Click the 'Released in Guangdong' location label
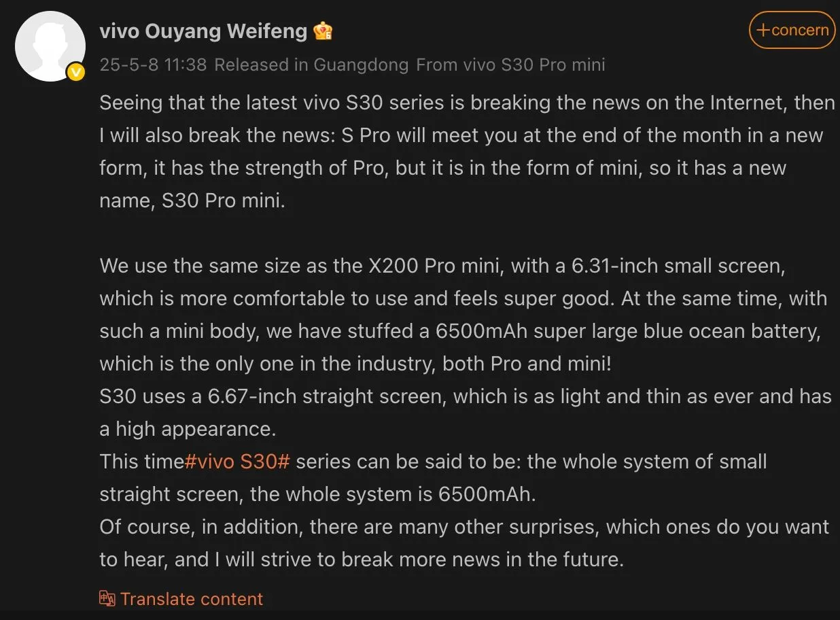This screenshot has height=620, width=840. (x=311, y=65)
